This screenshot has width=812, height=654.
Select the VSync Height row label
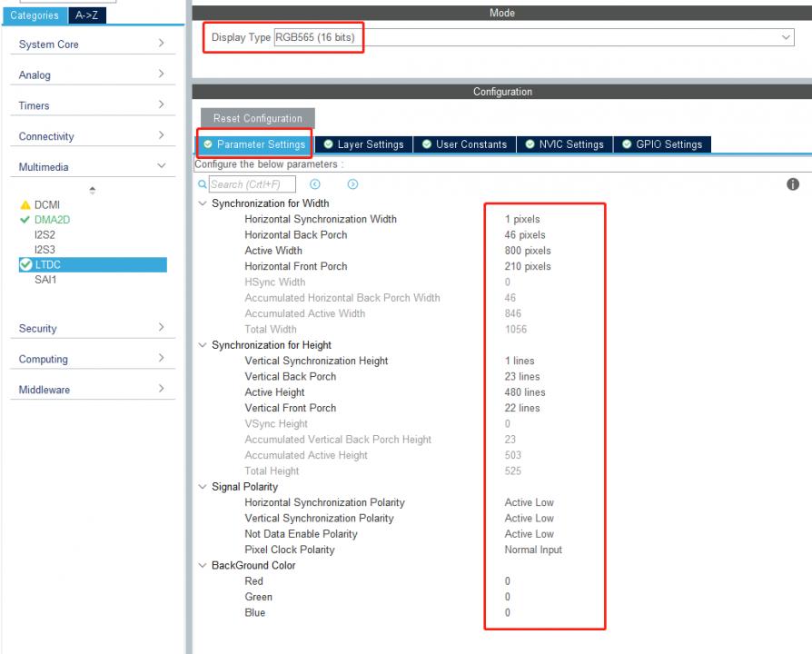[x=275, y=424]
